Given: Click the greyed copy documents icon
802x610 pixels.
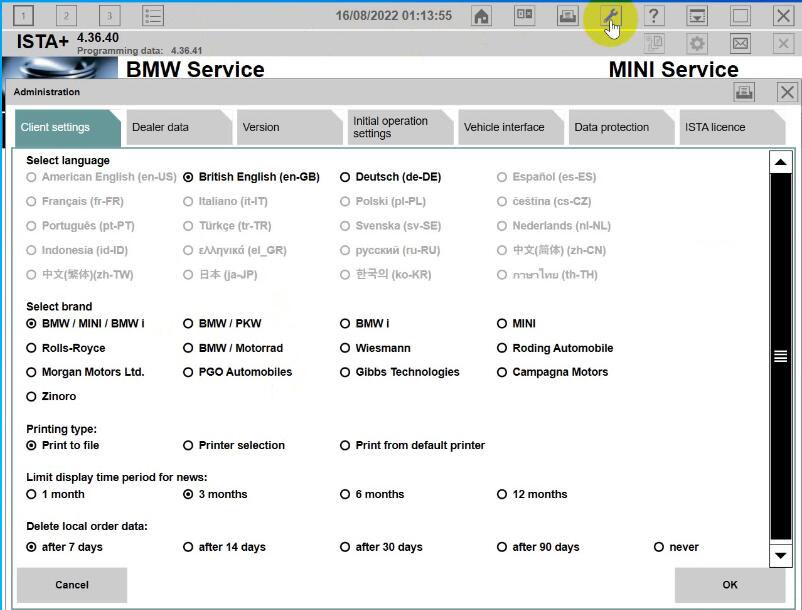Looking at the screenshot, I should 654,44.
